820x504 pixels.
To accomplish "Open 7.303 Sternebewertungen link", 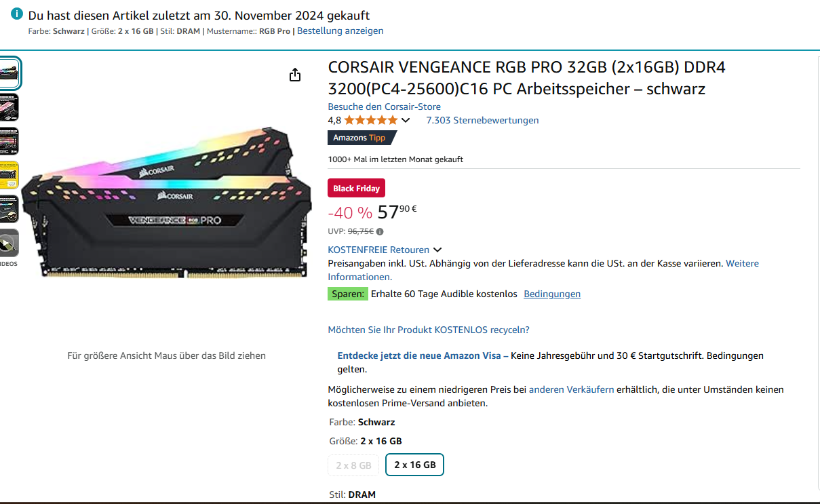I will pos(482,120).
